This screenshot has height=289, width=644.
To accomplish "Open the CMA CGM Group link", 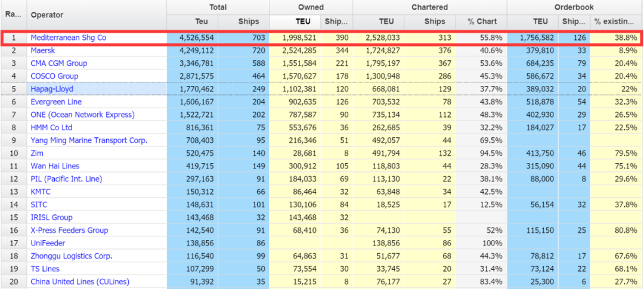I will [58, 63].
